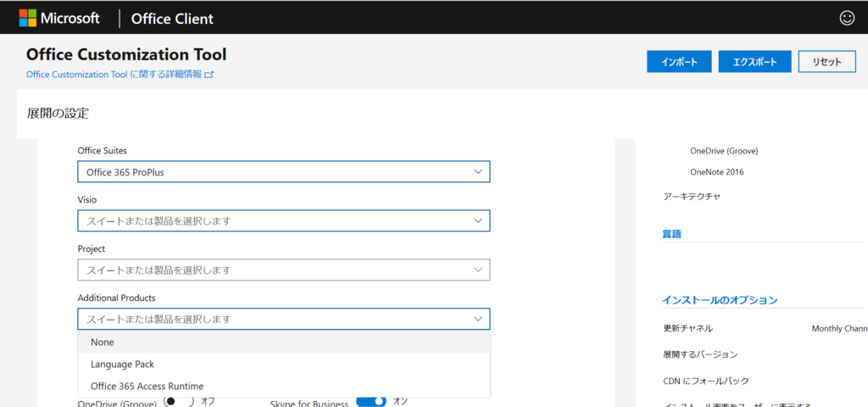
Task: Select None from the product list
Action: [284, 343]
